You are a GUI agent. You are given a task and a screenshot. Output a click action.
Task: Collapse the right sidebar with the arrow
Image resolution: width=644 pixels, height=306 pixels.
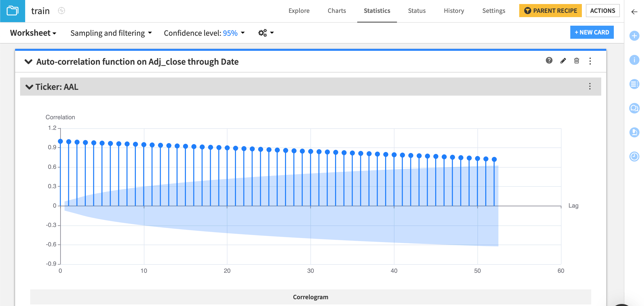pyautogui.click(x=634, y=11)
